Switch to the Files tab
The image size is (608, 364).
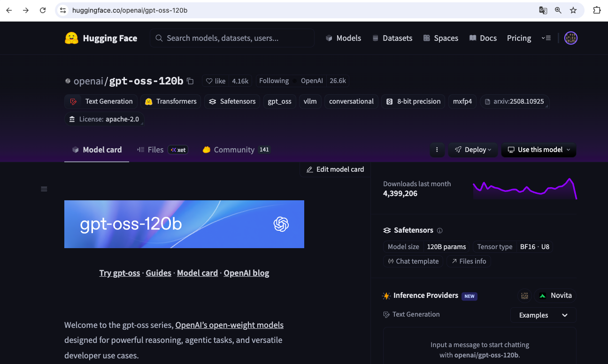point(155,150)
